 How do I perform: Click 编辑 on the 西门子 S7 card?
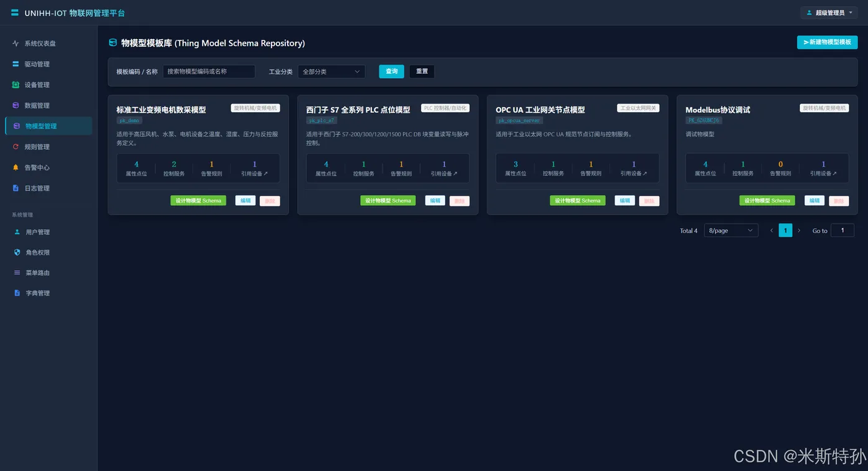(435, 201)
